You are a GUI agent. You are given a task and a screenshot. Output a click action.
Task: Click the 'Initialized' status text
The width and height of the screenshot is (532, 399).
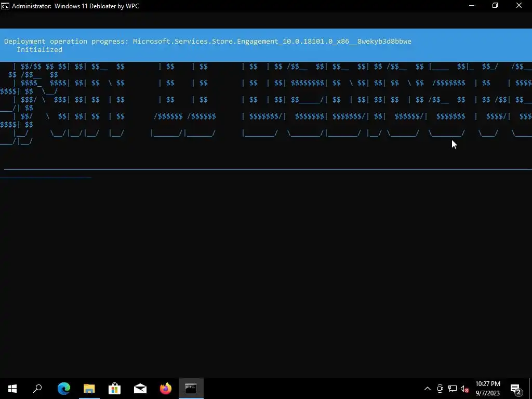click(x=39, y=49)
